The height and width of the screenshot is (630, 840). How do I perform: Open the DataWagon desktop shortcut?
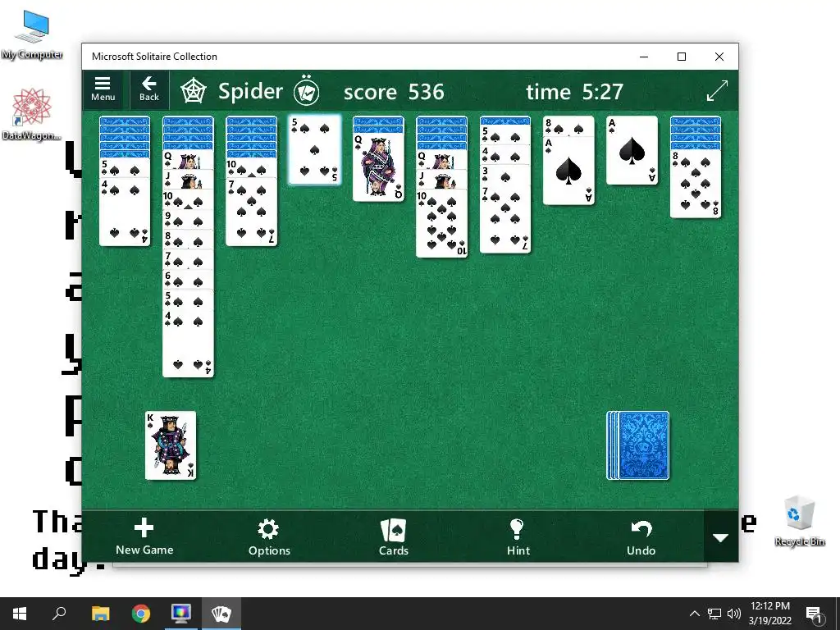[31, 115]
